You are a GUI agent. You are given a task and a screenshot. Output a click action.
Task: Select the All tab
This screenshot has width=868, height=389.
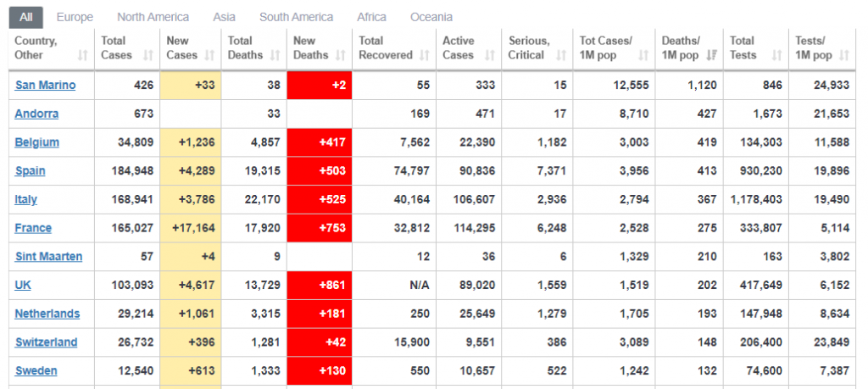26,18
